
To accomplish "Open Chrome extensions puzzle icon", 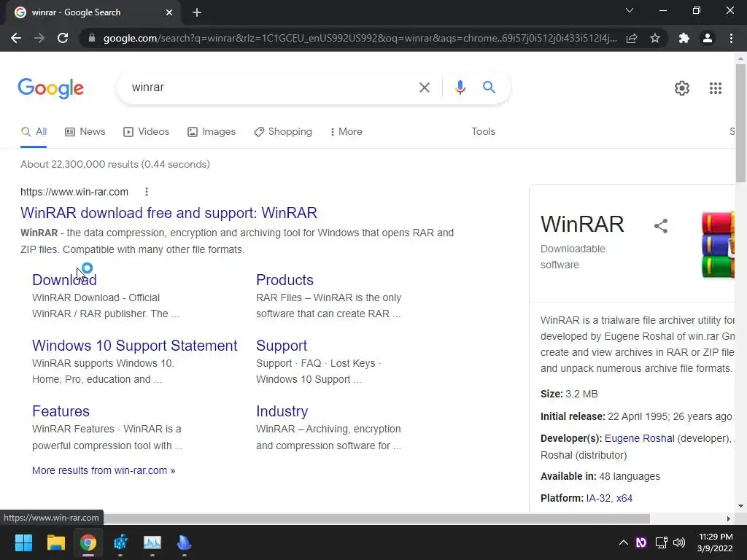I will pos(684,38).
